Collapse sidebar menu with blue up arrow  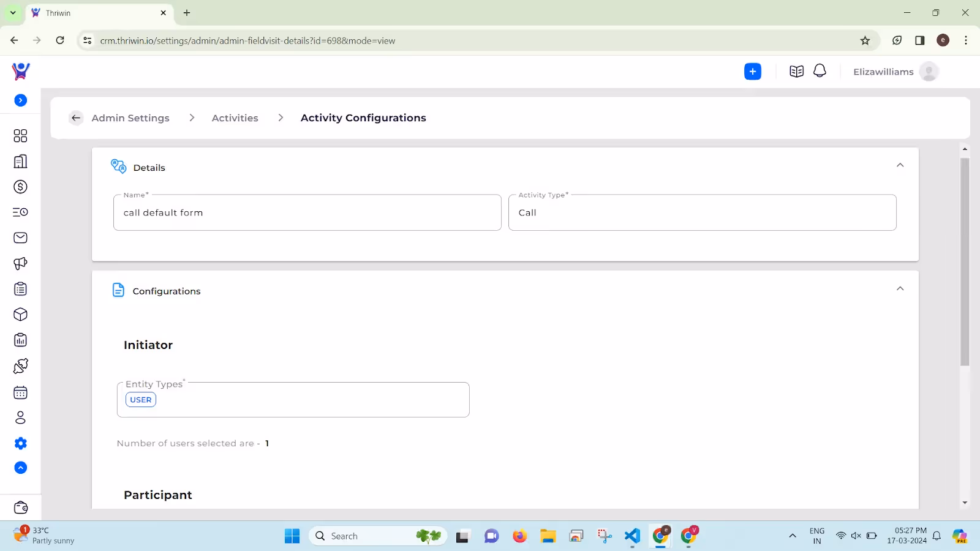coord(20,468)
